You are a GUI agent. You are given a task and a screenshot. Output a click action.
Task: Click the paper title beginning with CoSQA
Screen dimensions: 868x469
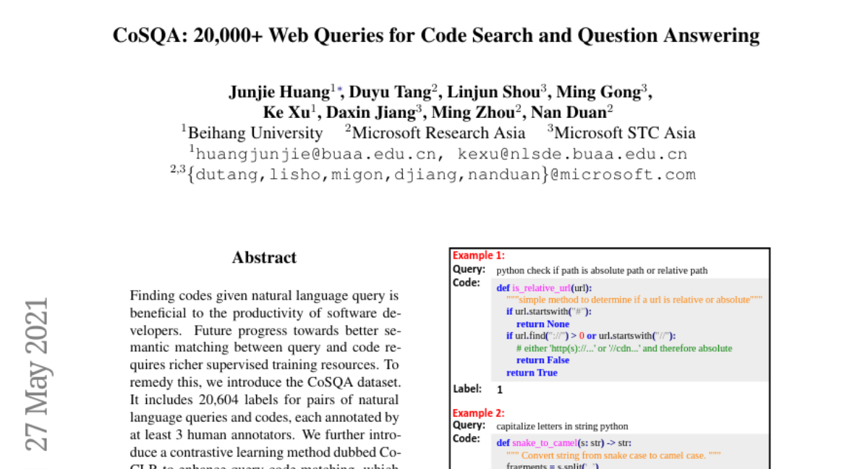435,35
